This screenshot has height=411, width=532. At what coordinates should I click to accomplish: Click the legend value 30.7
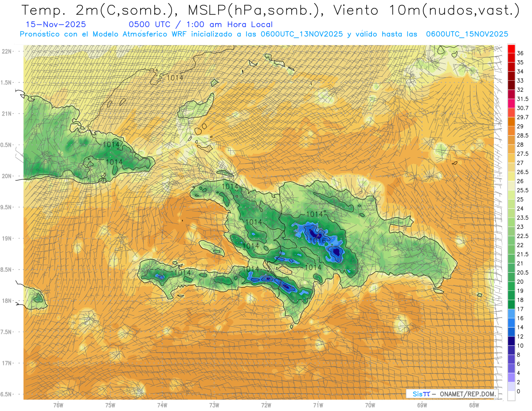(522, 108)
